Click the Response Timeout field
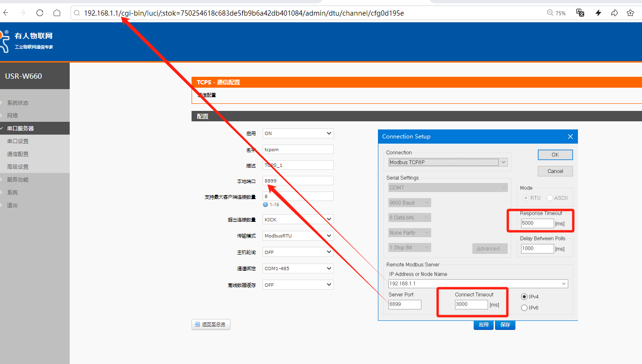Screen dimensions: 642x364 coord(537,223)
